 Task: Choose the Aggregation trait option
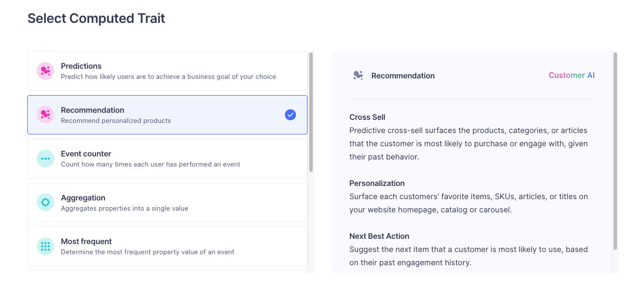coord(168,202)
